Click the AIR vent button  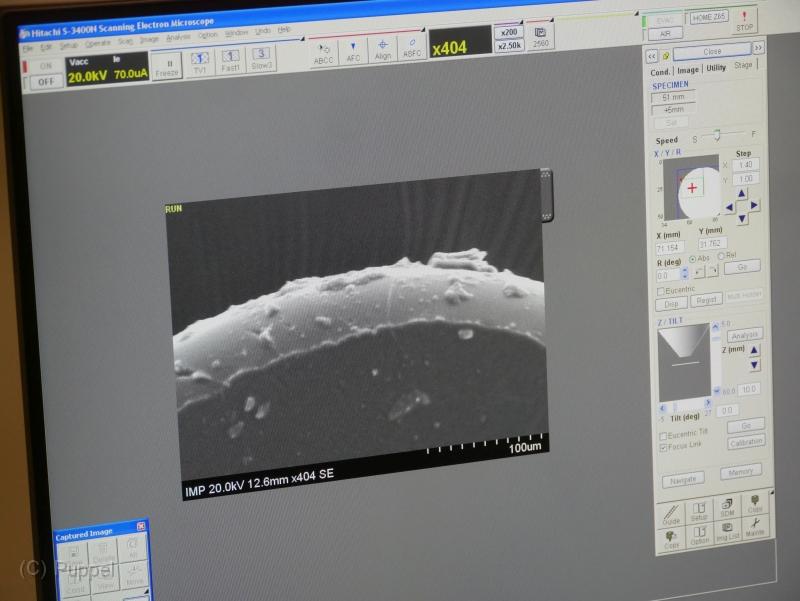[665, 34]
